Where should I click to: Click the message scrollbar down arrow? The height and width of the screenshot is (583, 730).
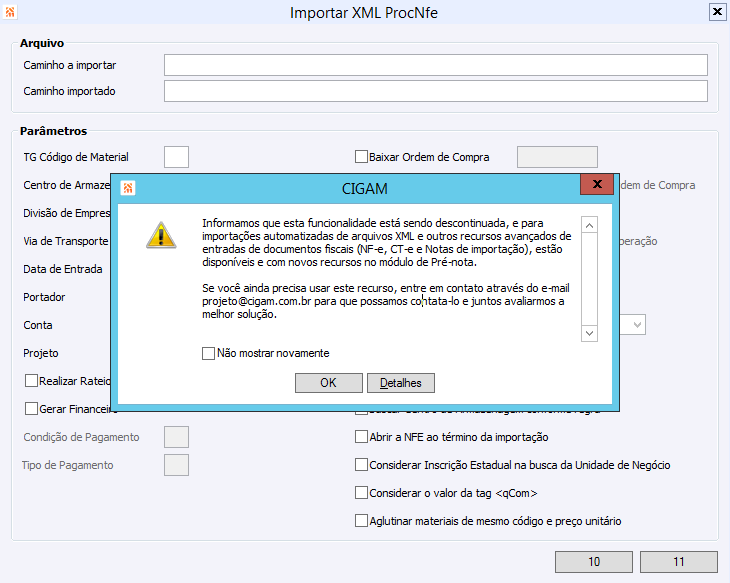point(589,333)
